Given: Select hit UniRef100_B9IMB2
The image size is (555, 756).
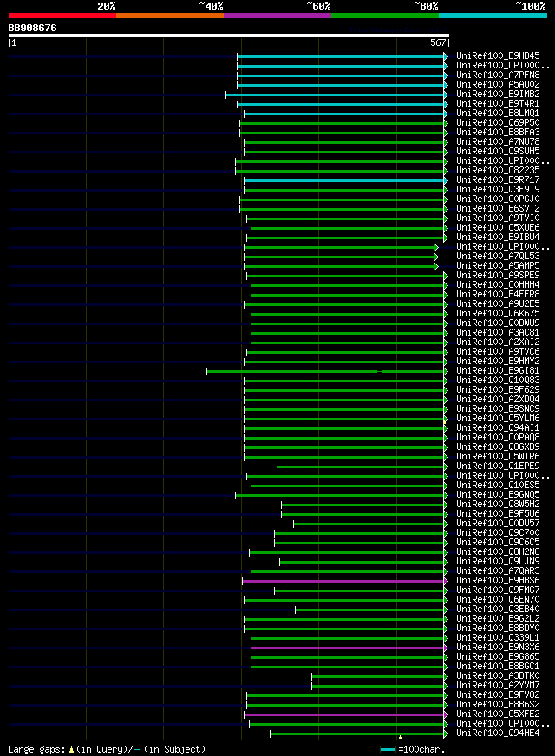Looking at the screenshot, I should [498, 94].
